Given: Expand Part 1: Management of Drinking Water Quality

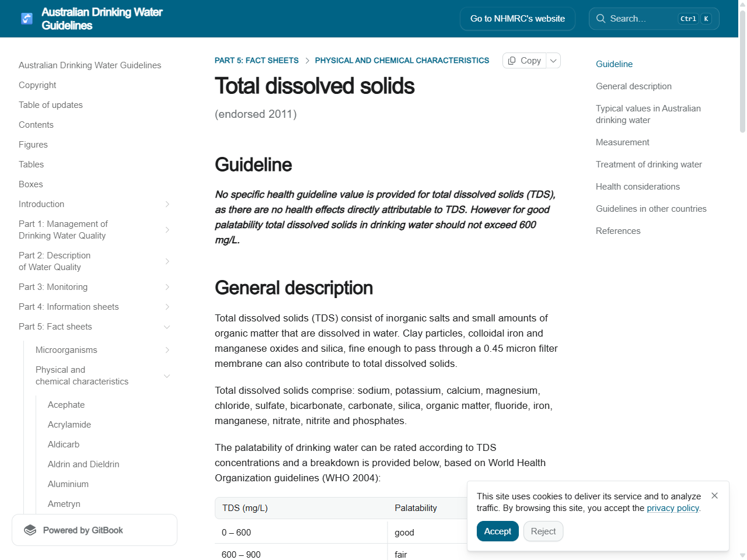Looking at the screenshot, I should click(x=167, y=229).
